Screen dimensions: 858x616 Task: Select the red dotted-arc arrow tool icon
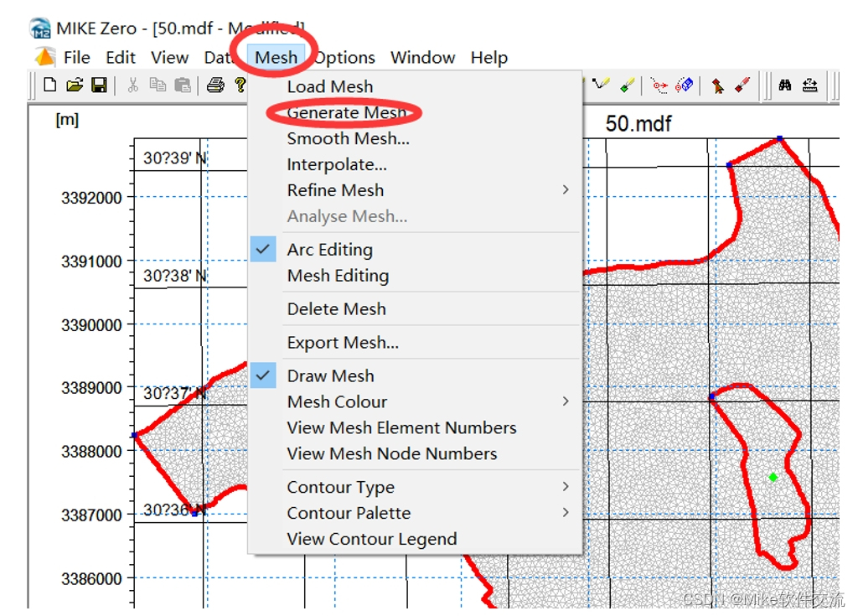(x=659, y=85)
